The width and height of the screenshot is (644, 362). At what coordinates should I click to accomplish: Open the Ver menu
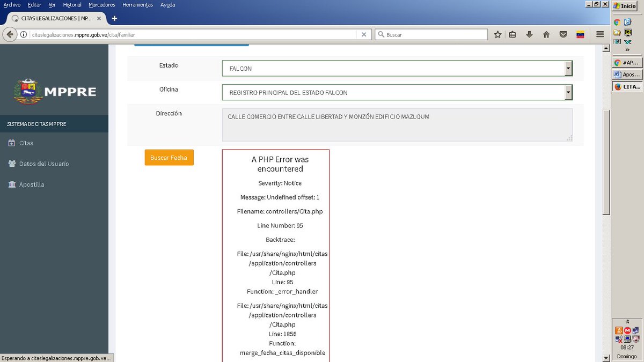pos(52,4)
